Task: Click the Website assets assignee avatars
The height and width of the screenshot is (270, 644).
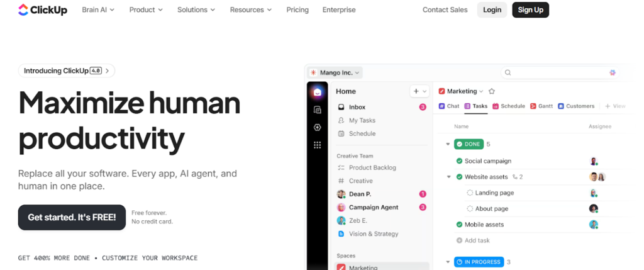Action: tap(597, 177)
